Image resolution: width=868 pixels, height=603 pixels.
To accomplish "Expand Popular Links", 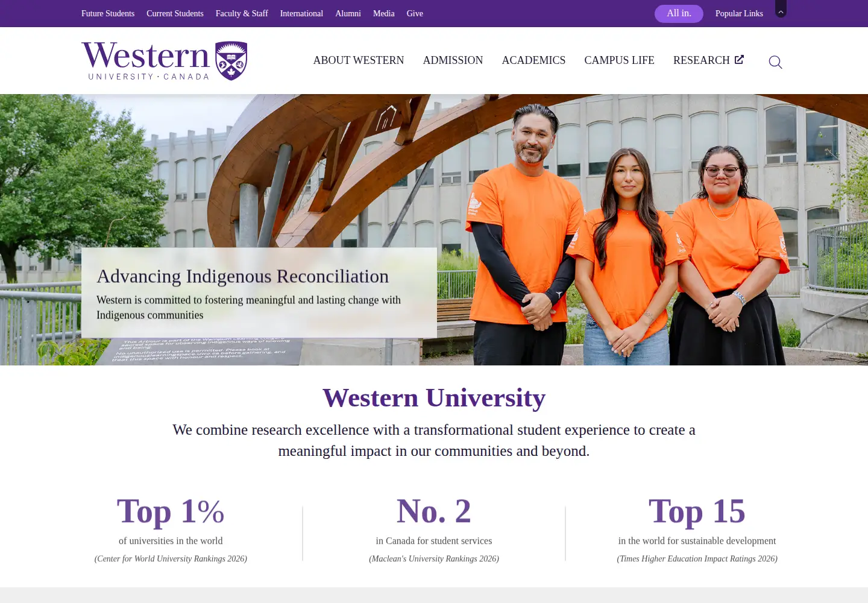I will click(739, 13).
